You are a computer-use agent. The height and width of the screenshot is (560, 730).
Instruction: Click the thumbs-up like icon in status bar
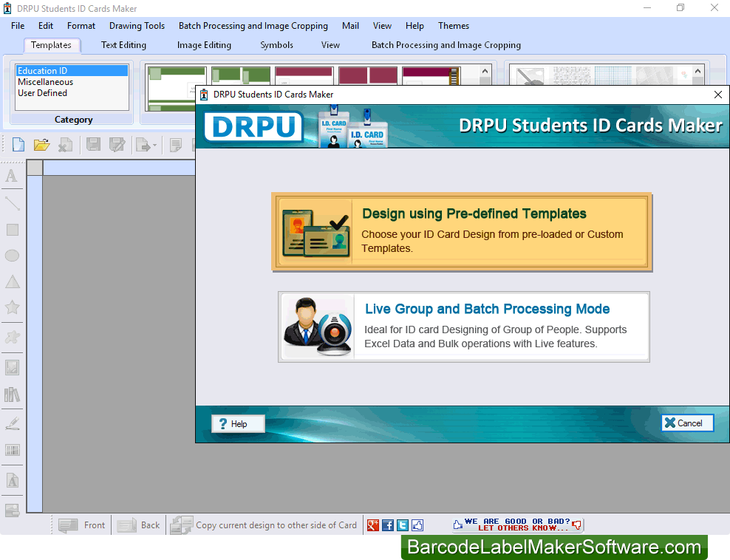[417, 525]
